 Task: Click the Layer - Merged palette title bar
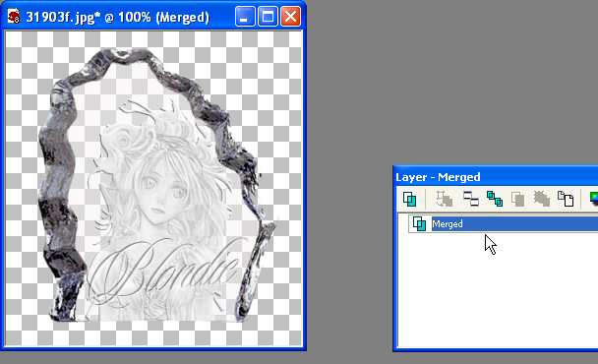pos(496,177)
